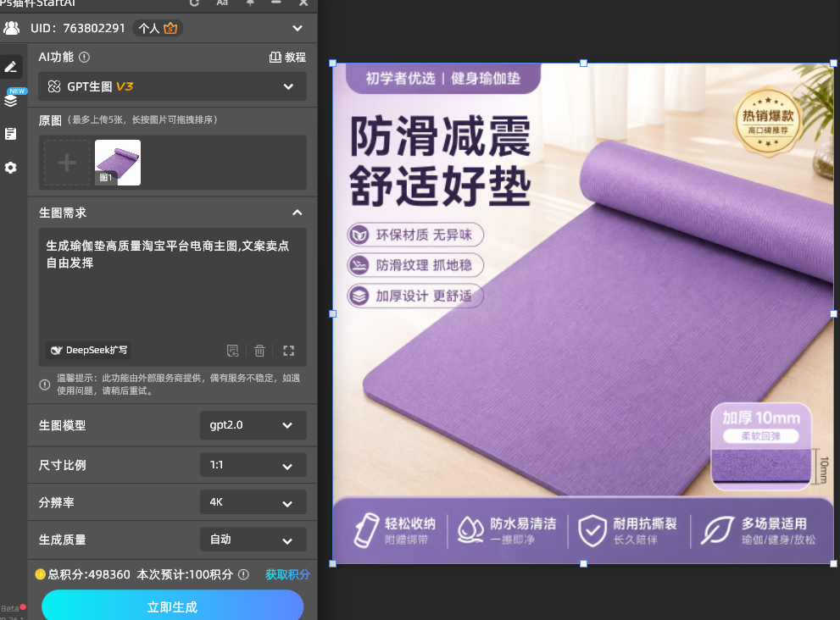Click the info icon beside AI功能
The width and height of the screenshot is (840, 620).
(84, 58)
